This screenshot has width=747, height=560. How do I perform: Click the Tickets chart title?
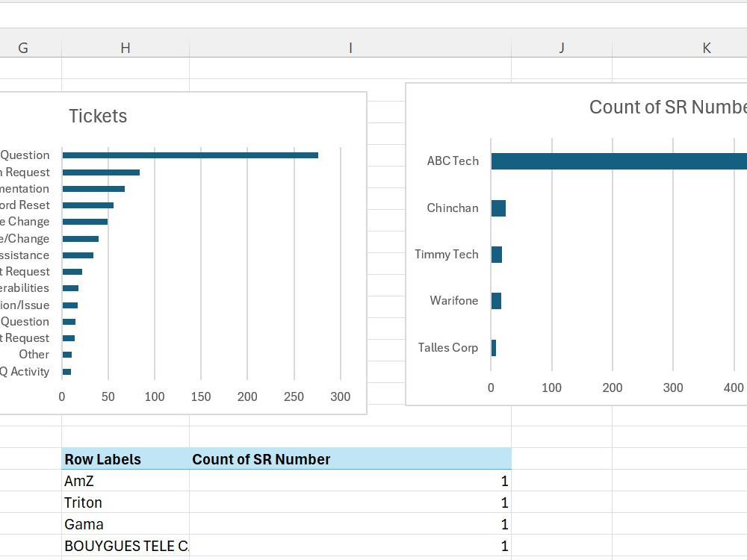coord(97,116)
